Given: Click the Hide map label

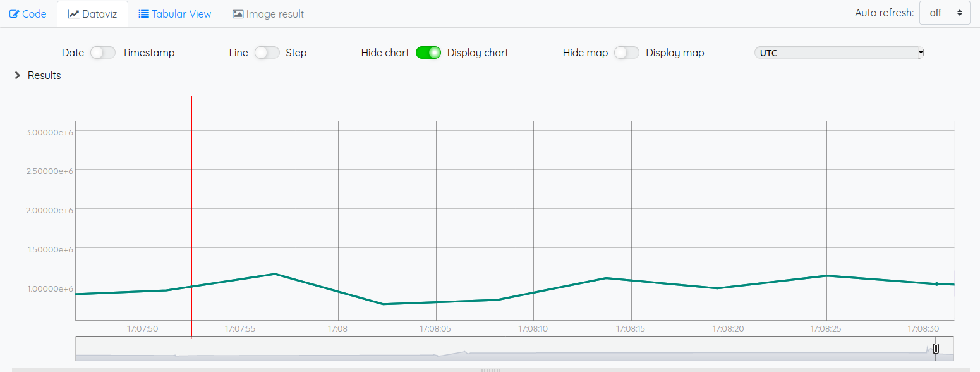Looking at the screenshot, I should pyautogui.click(x=585, y=53).
